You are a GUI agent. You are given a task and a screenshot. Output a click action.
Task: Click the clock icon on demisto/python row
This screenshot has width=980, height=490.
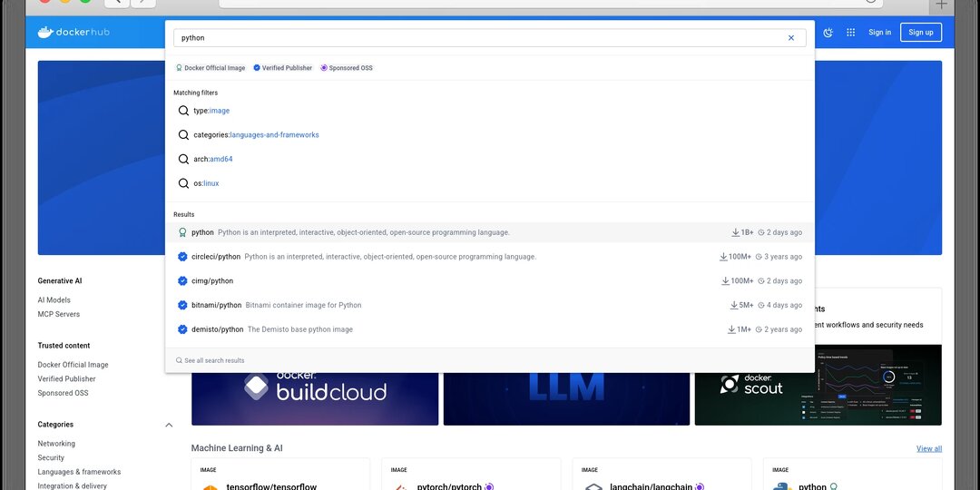[x=759, y=329]
